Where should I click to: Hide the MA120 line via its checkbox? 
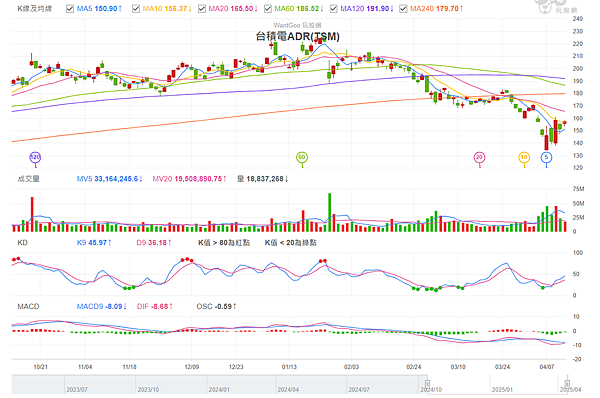334,8
